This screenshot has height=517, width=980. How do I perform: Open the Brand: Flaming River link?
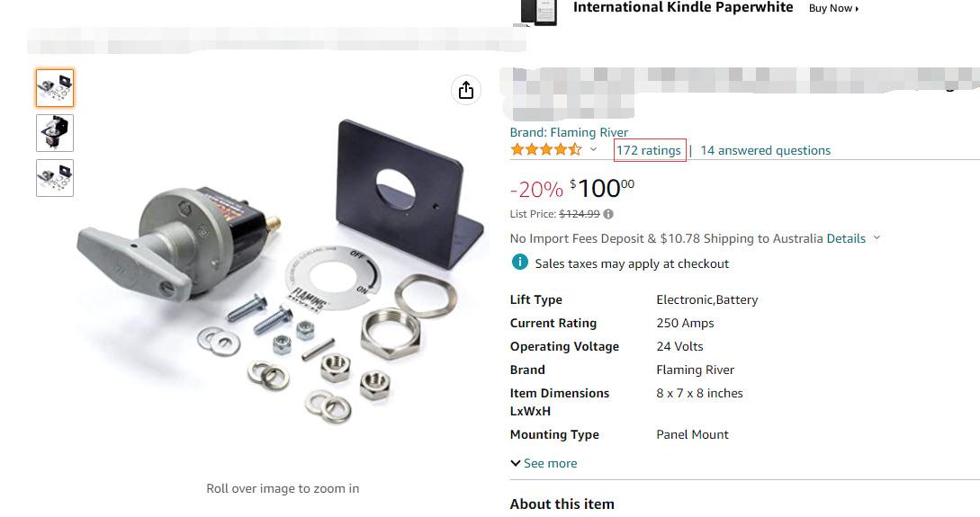(569, 132)
